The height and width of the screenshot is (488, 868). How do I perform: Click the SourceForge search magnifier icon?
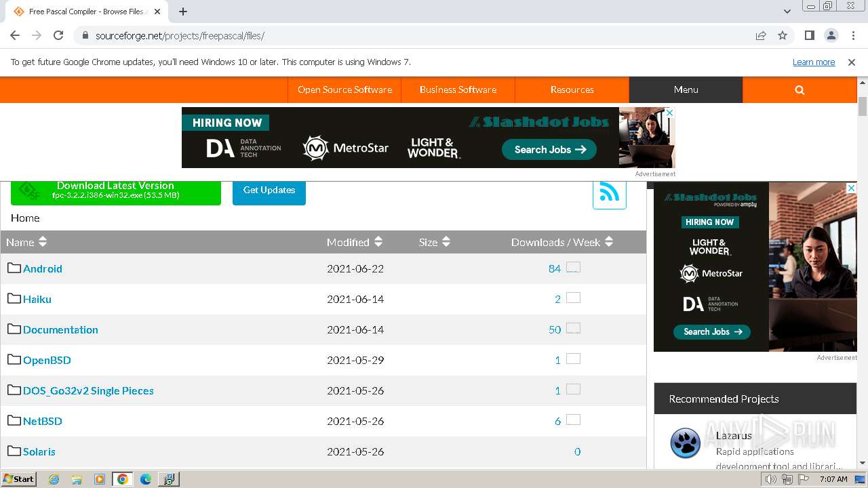tap(800, 89)
